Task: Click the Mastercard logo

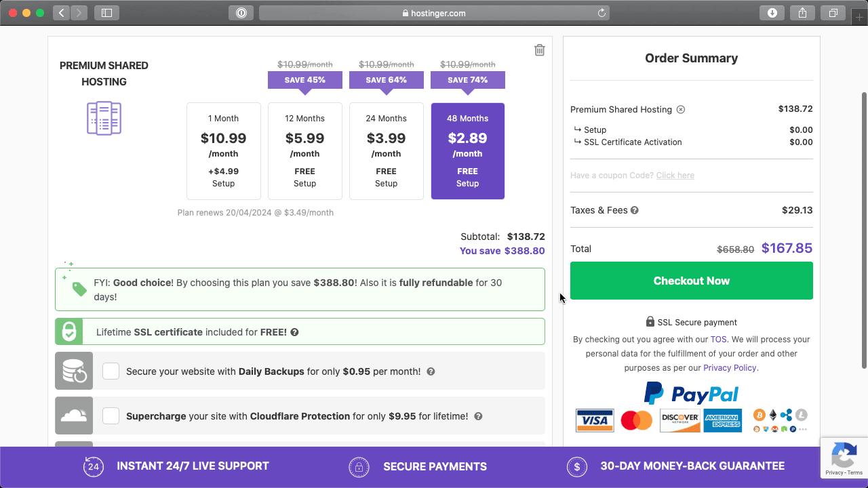Action: [636, 420]
